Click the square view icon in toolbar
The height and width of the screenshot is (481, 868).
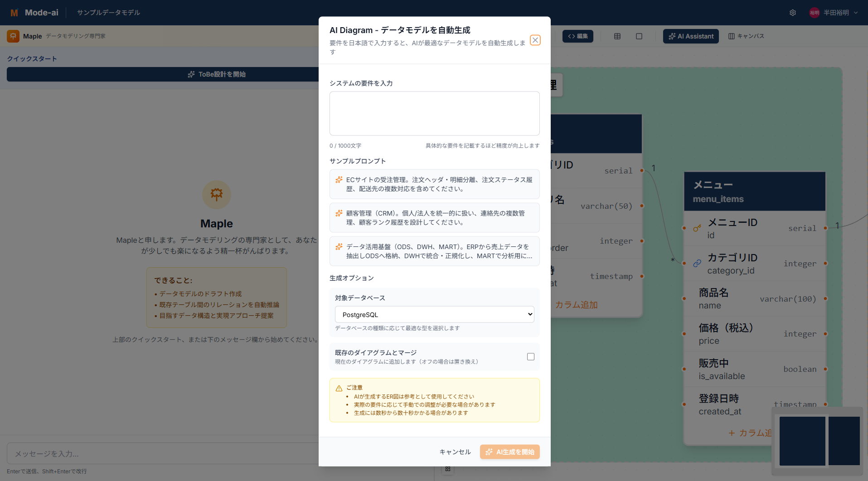[x=639, y=36]
